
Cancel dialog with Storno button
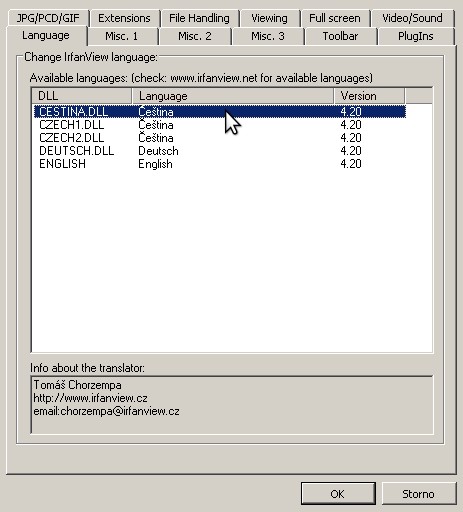click(419, 494)
